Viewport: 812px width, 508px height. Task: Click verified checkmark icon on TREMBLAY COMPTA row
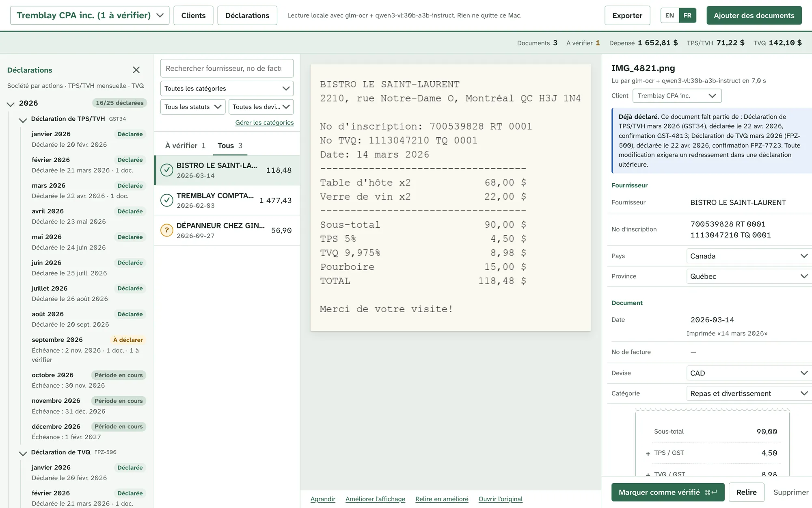pos(167,200)
